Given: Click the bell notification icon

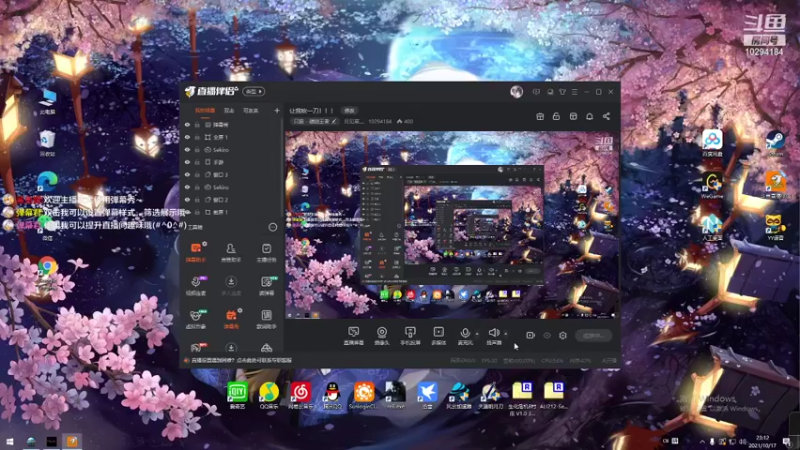Looking at the screenshot, I should coord(589,116).
